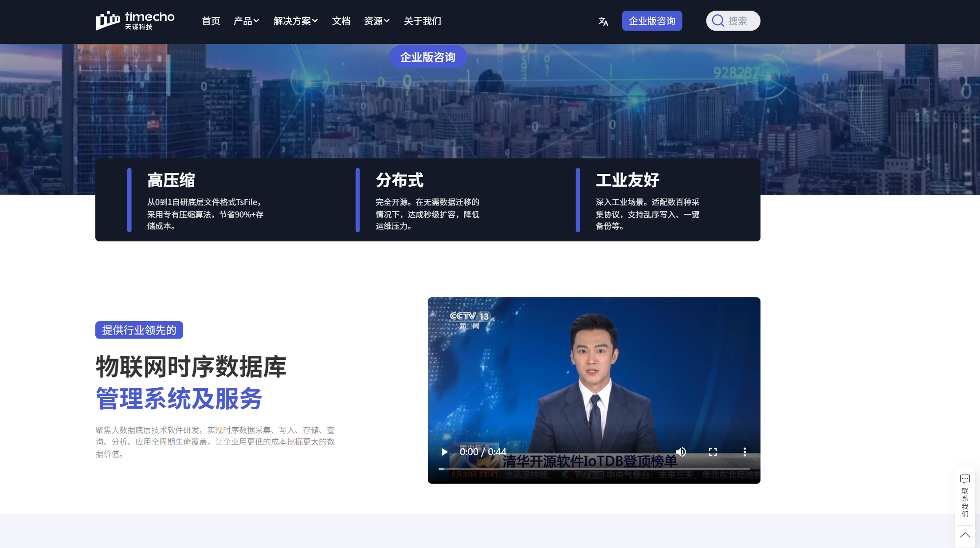Click the chat bubble contact icon
This screenshot has height=548, width=980.
coord(965,479)
